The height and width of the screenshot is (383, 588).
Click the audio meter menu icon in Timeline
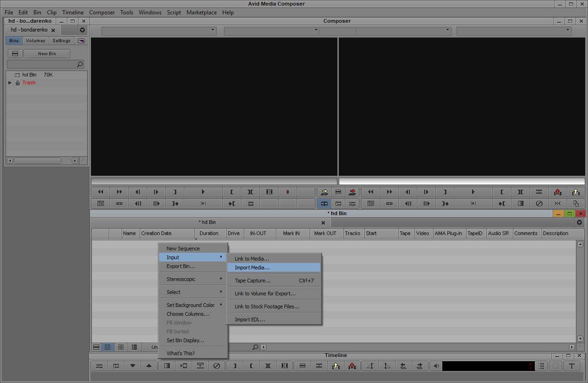pyautogui.click(x=541, y=366)
